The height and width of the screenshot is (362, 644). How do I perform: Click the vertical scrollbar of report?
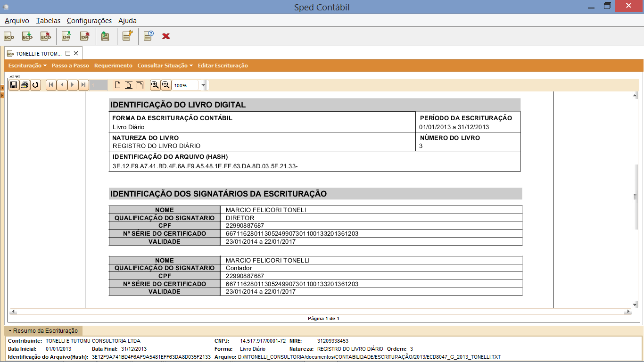(x=635, y=200)
